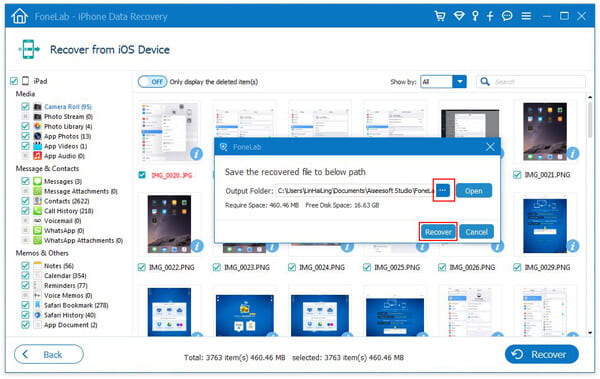The width and height of the screenshot is (600, 379).
Task: Click the App Videos clapperboard icon
Action: tap(38, 146)
